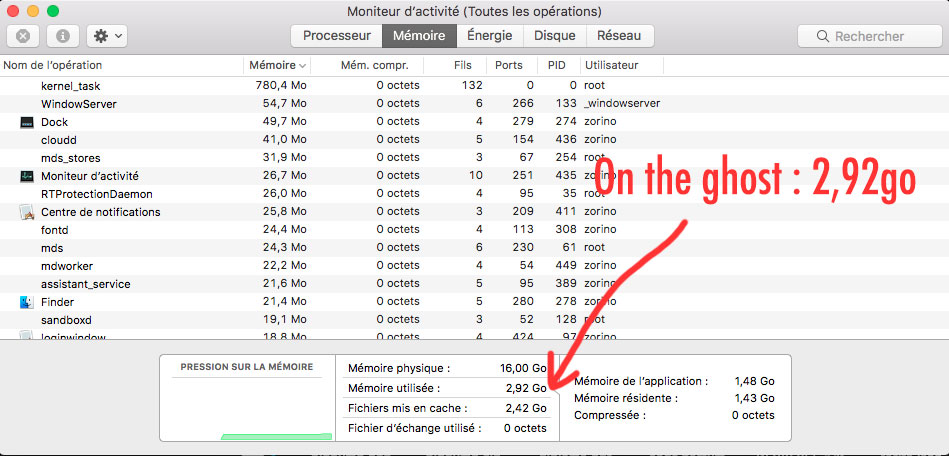Select the Finder process name
949x456 pixels.
pos(57,302)
